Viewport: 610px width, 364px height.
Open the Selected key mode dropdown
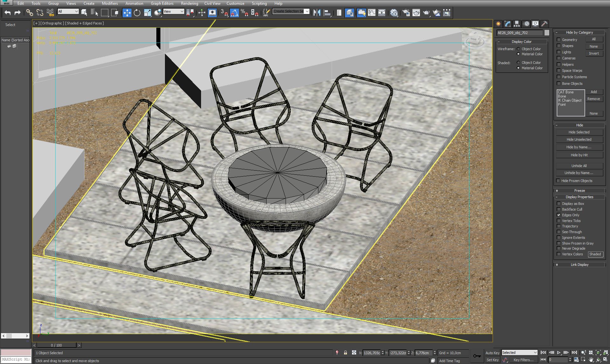coord(519,353)
